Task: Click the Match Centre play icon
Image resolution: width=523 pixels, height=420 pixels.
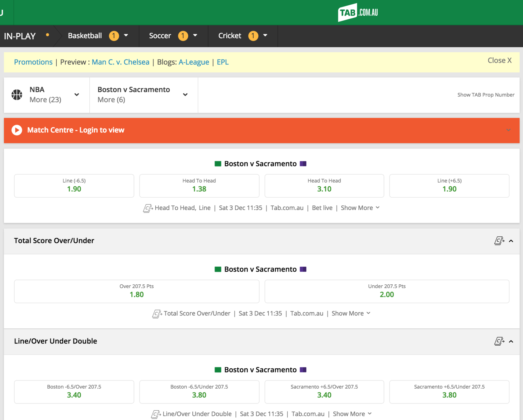Action: (x=17, y=130)
